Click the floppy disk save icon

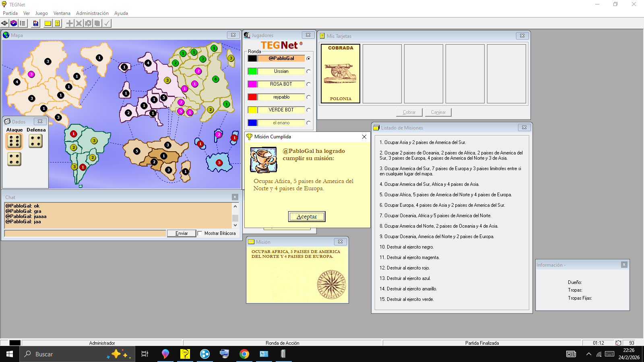36,23
